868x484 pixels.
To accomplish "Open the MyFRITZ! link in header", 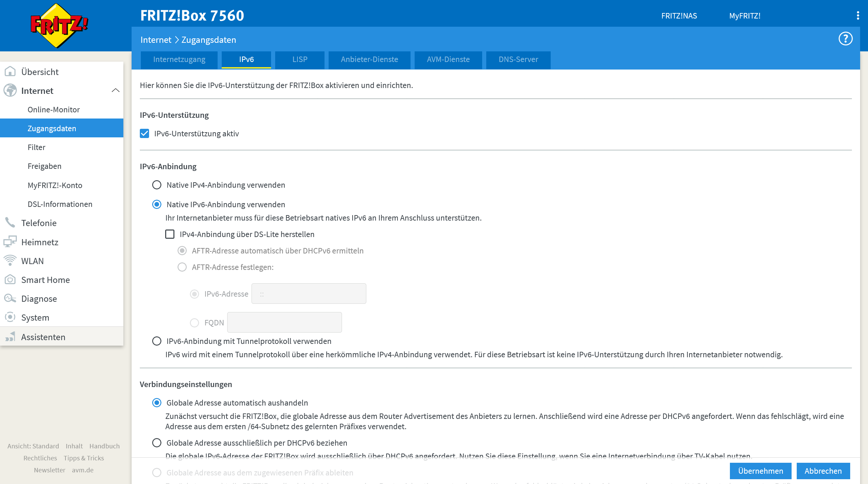I will [745, 16].
